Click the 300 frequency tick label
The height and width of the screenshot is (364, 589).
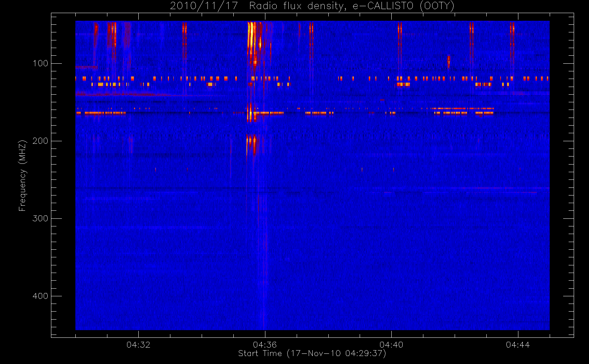[x=40, y=218]
